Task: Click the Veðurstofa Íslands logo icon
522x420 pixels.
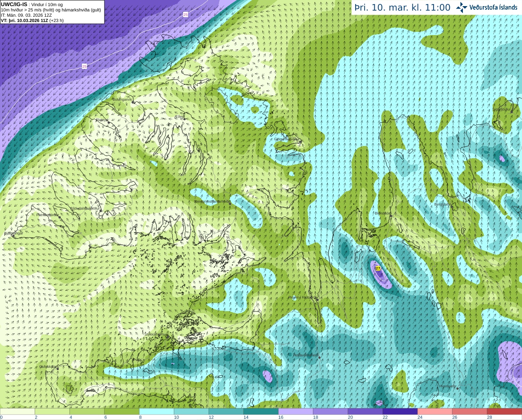Action: pyautogui.click(x=462, y=7)
